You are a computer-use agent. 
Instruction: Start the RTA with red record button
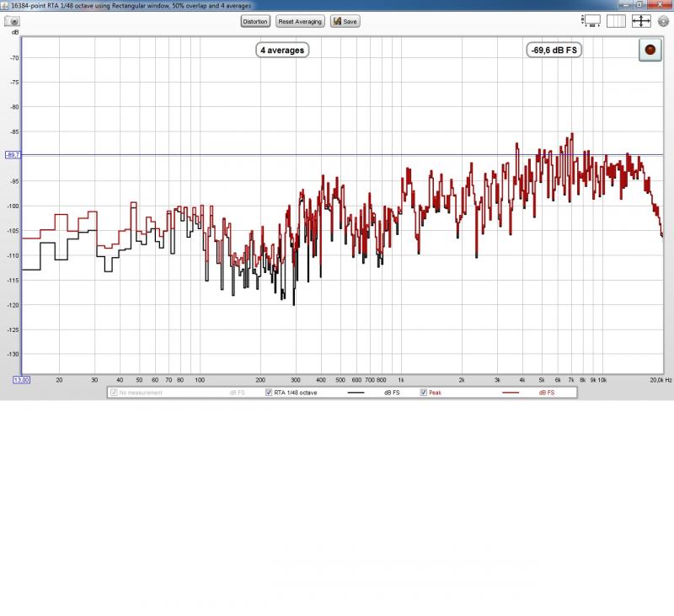[x=650, y=50]
